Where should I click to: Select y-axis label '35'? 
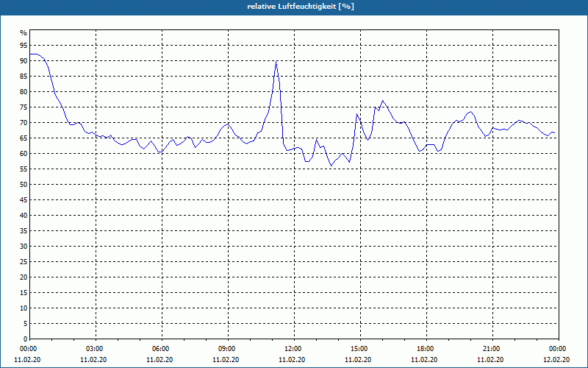click(24, 231)
